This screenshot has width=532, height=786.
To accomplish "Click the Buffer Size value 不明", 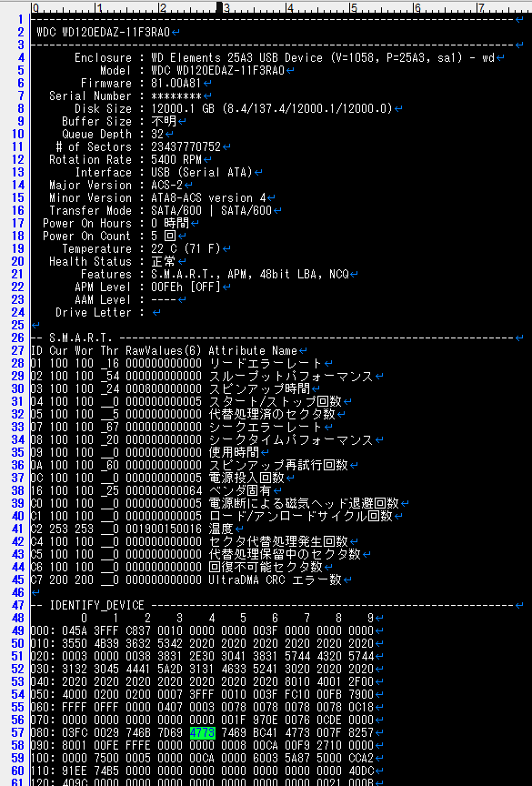I will [164, 121].
